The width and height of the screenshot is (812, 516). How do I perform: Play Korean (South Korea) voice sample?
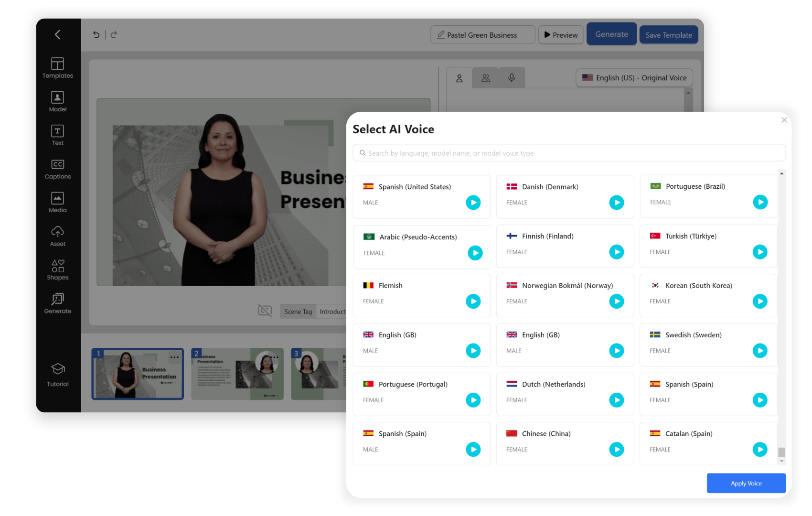[760, 301]
